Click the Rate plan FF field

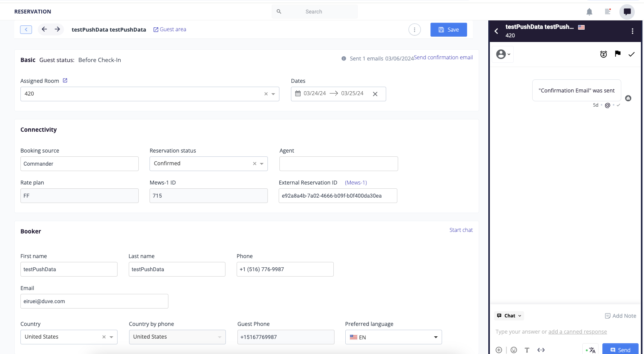pos(79,196)
